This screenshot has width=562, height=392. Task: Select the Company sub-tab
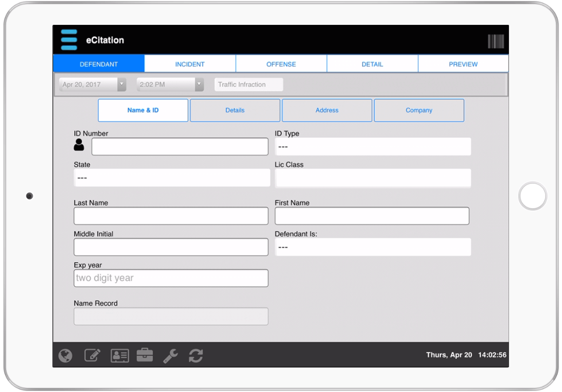(419, 110)
